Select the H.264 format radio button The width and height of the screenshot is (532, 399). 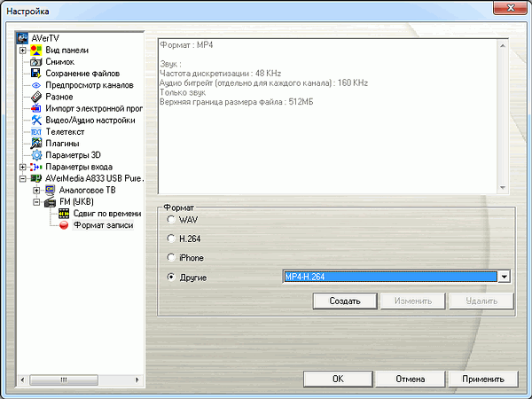[x=171, y=239]
